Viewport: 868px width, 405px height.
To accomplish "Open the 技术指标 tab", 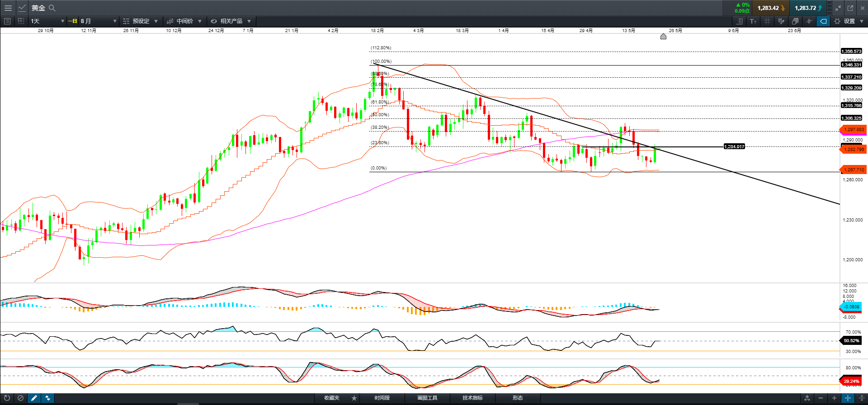I will [472, 398].
